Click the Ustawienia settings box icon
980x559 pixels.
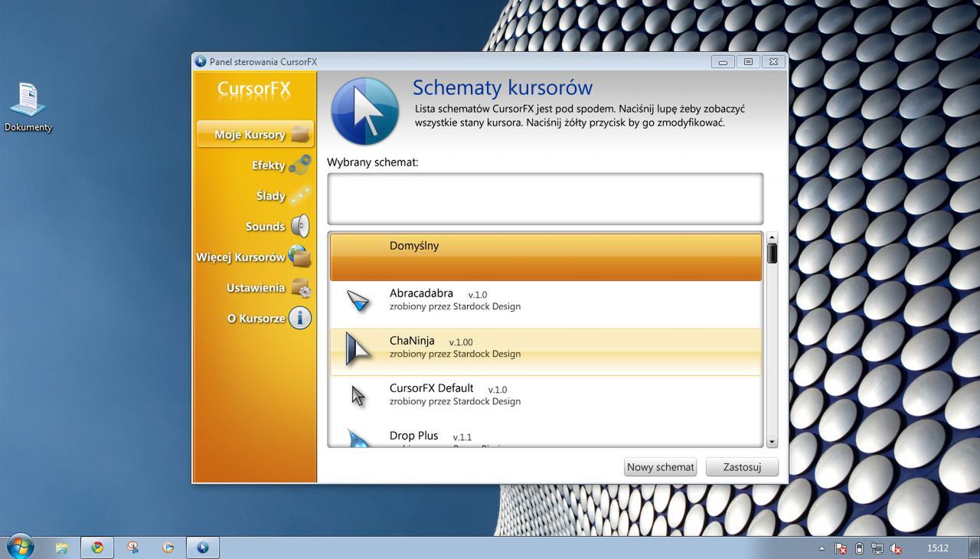pos(300,287)
